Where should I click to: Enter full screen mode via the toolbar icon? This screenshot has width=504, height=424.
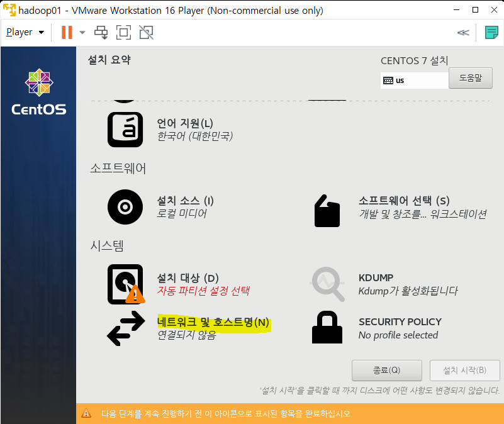[x=123, y=32]
